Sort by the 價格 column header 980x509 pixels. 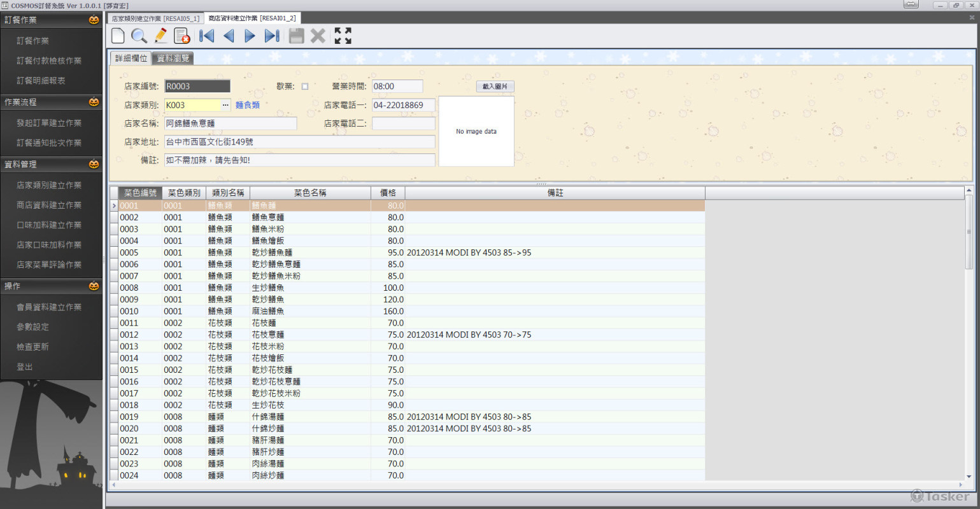tap(388, 193)
